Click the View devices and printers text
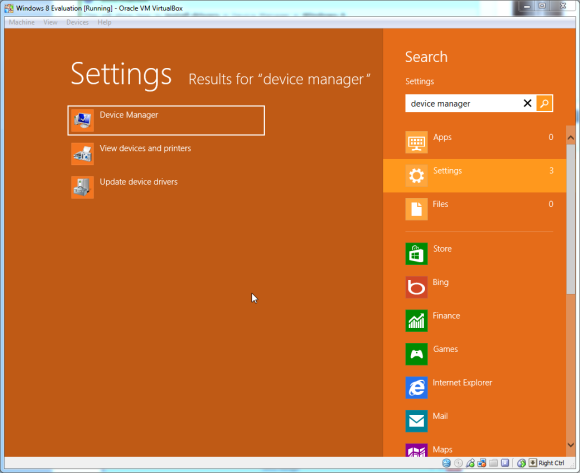Viewport: 580px width, 473px height. click(x=145, y=148)
